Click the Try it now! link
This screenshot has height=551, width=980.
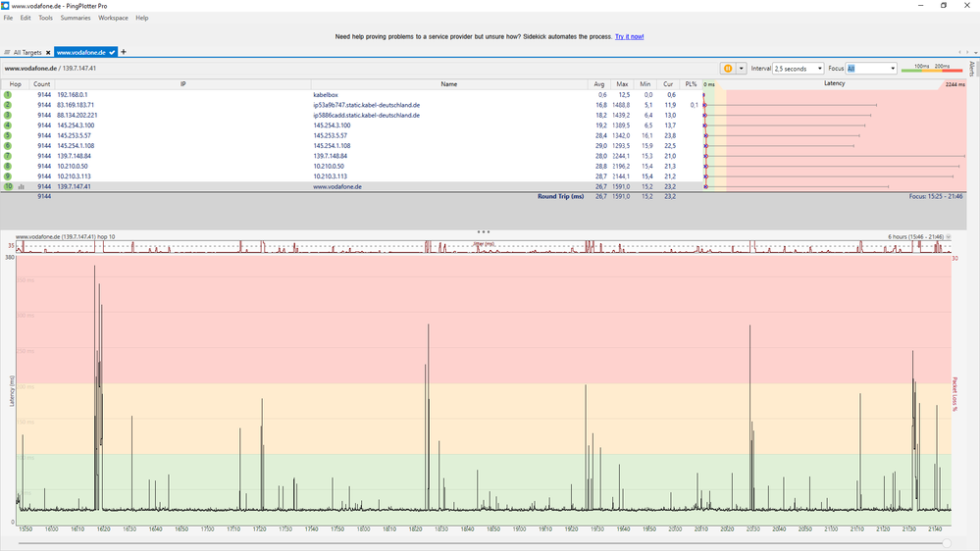click(629, 36)
